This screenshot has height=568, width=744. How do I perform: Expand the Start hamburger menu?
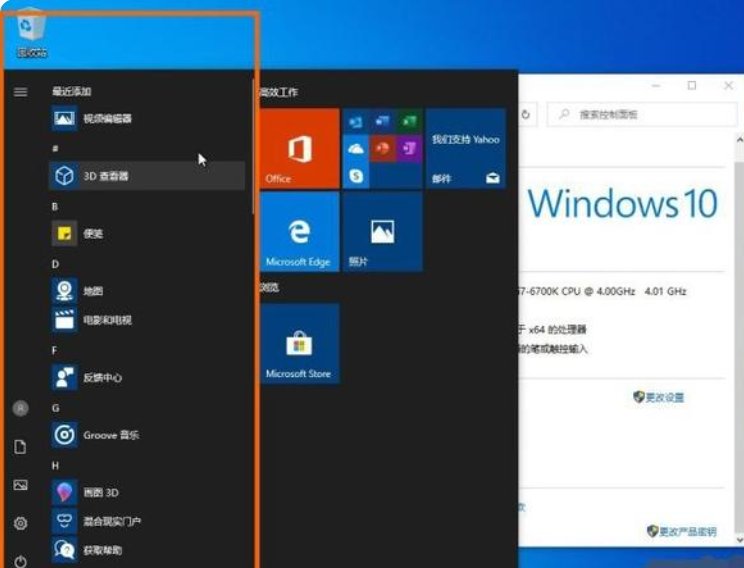pos(20,92)
